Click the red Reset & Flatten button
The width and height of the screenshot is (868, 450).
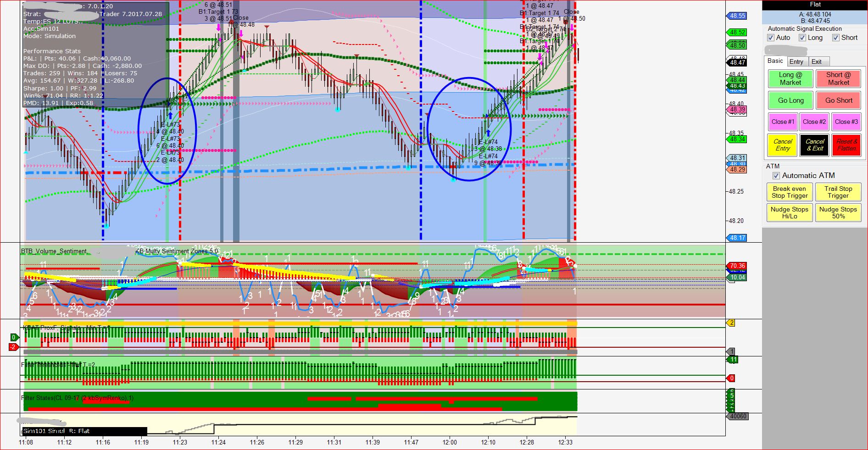(x=846, y=145)
